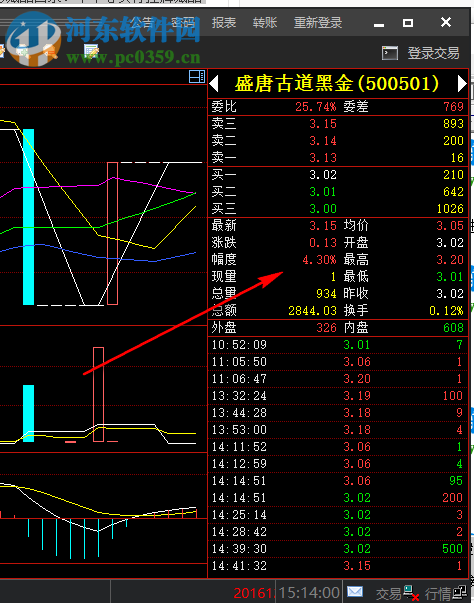Select the 14:28:42 trade row
This screenshot has width=474, height=603.
pos(338,531)
